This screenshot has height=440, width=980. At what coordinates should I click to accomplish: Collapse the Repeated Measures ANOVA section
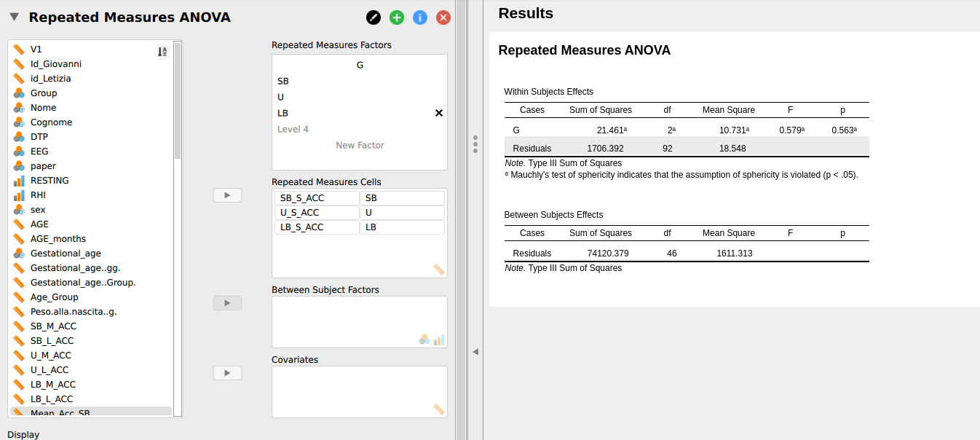(x=12, y=17)
